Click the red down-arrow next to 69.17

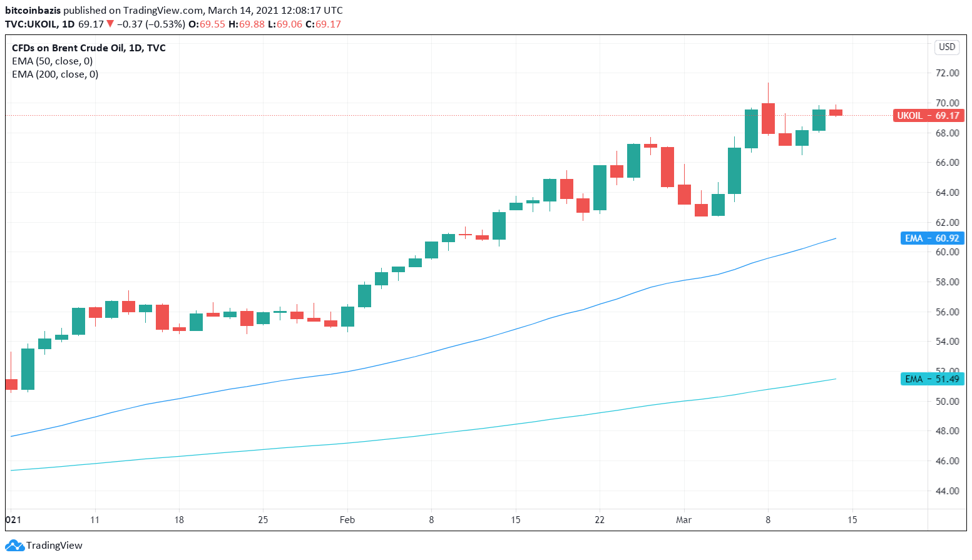coord(110,24)
